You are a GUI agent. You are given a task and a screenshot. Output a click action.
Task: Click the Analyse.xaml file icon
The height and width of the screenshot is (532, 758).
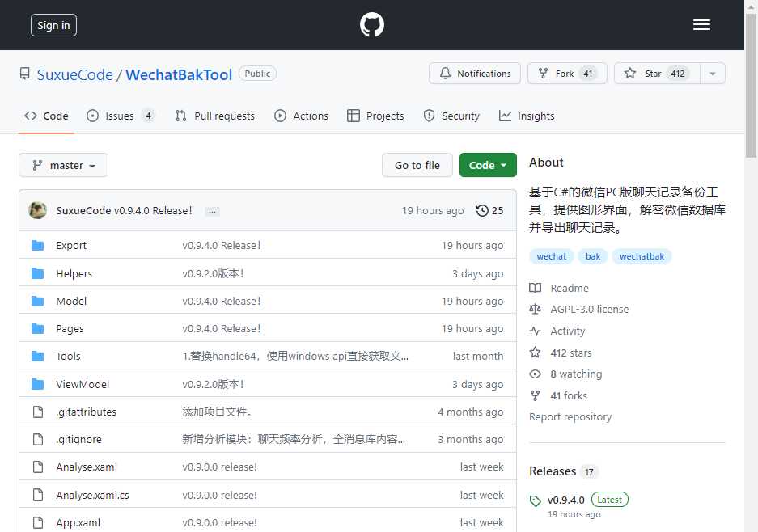click(38, 467)
